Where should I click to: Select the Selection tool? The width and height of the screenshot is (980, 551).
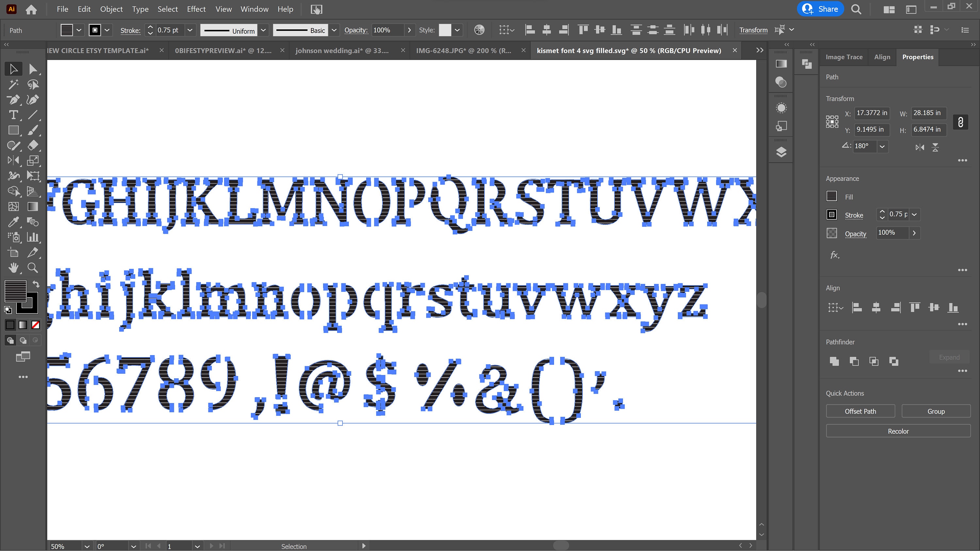(x=13, y=69)
